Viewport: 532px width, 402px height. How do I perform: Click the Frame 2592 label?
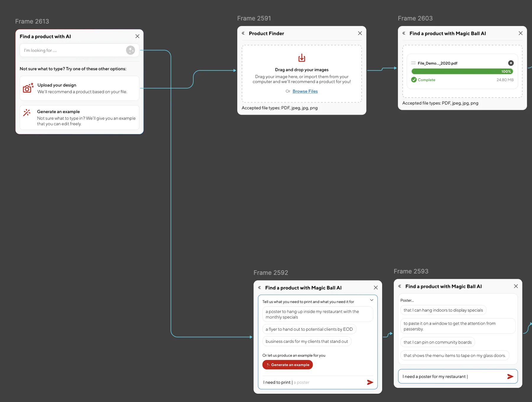[x=271, y=273]
